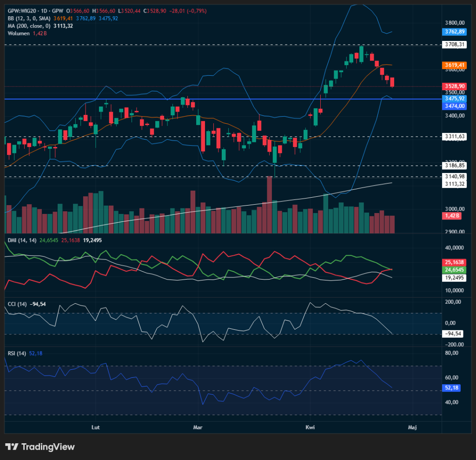Click the red 3528,90 last price label
This screenshot has height=460, width=476.
pyautogui.click(x=455, y=86)
